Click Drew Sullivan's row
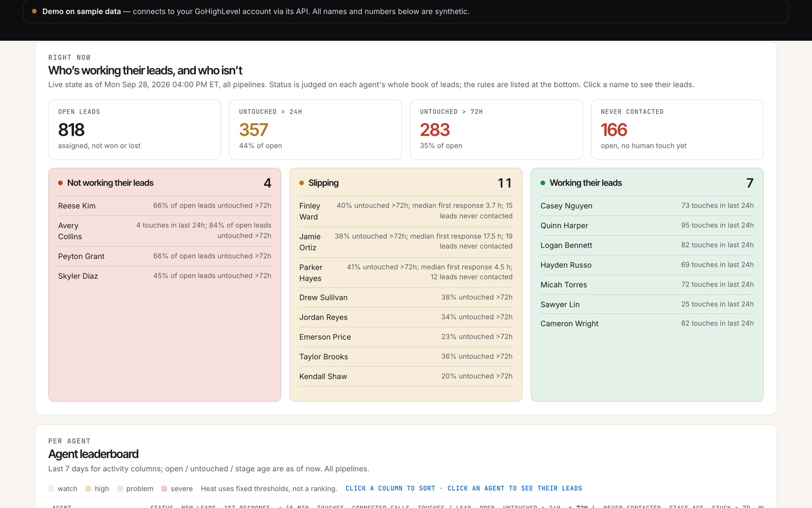 click(x=406, y=297)
